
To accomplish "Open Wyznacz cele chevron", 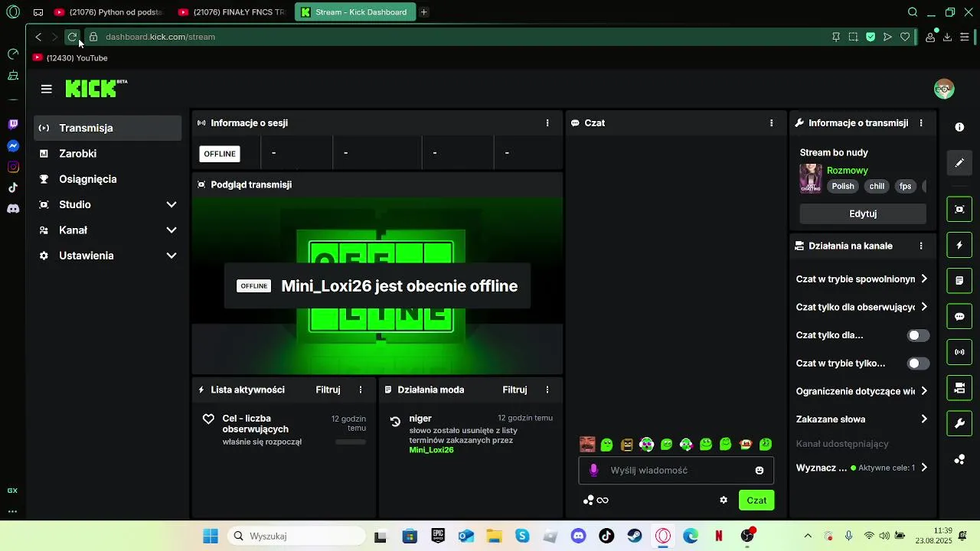I will tap(924, 468).
